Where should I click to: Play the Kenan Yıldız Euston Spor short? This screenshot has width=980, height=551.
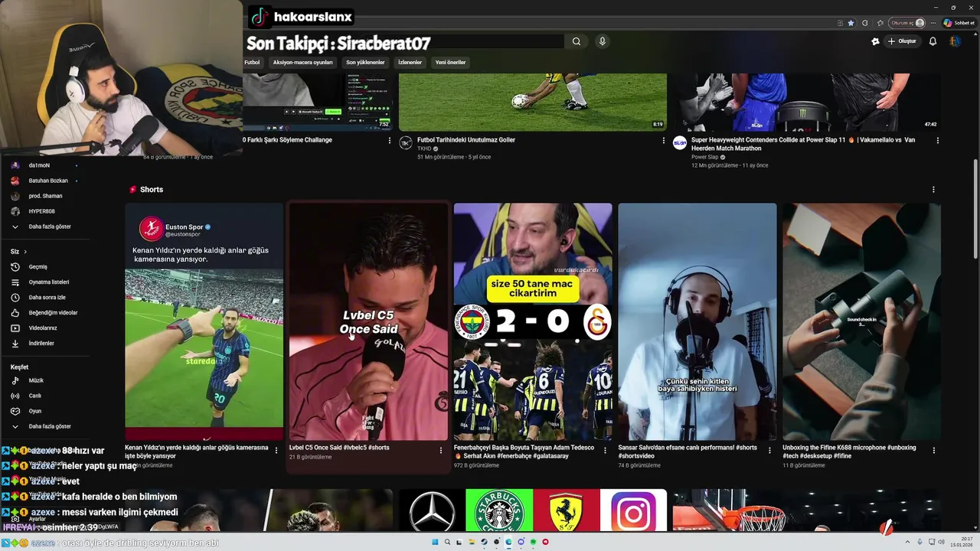204,321
